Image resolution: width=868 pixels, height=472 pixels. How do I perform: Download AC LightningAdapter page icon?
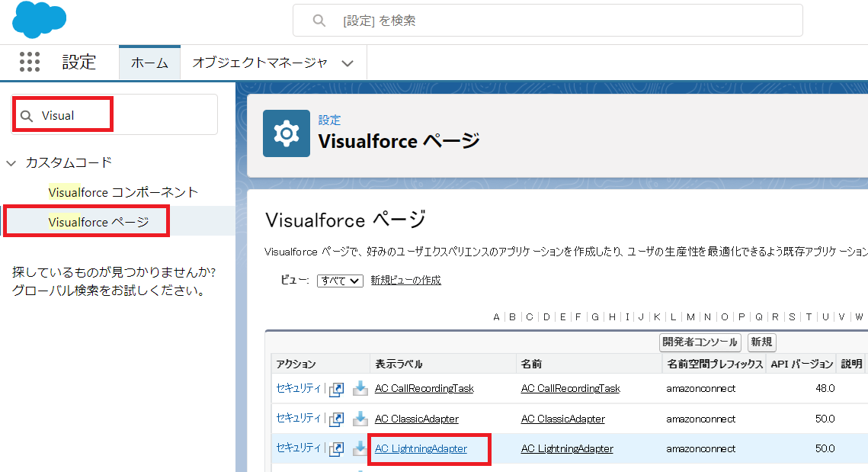click(359, 448)
